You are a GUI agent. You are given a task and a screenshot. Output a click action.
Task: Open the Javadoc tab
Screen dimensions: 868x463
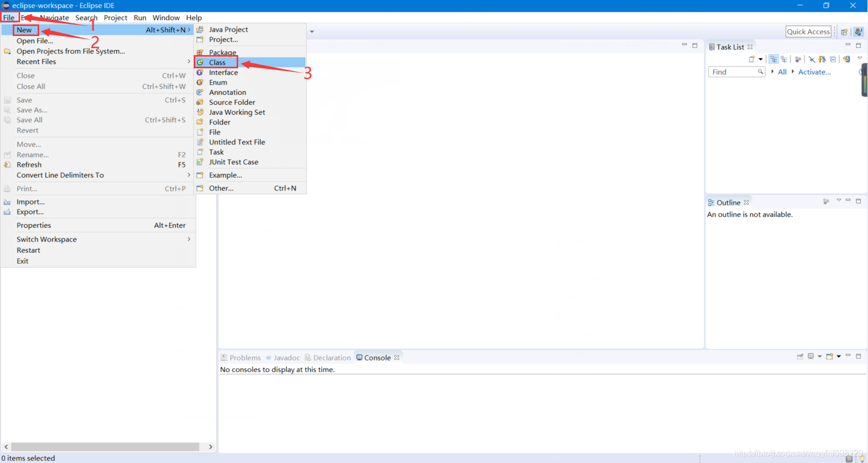pyautogui.click(x=283, y=358)
